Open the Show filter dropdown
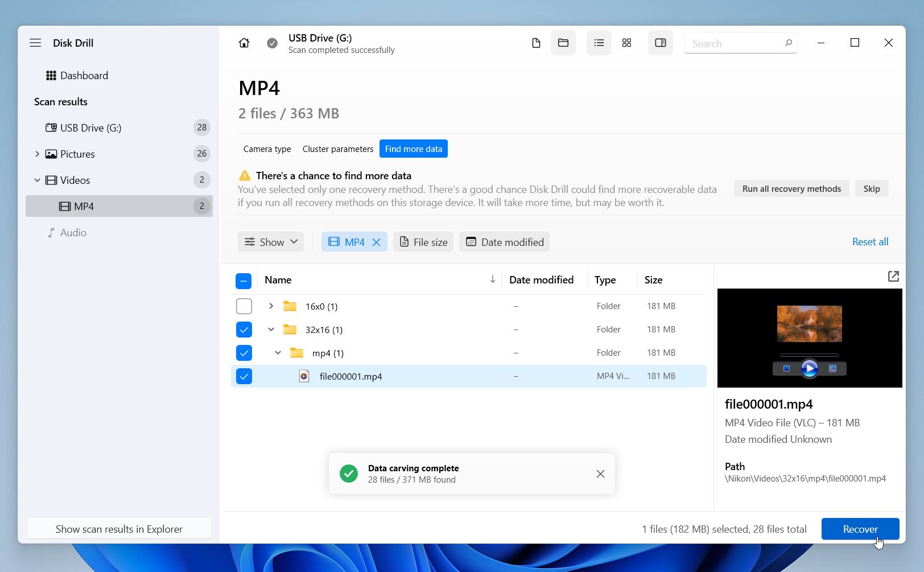This screenshot has height=572, width=924. coord(271,241)
